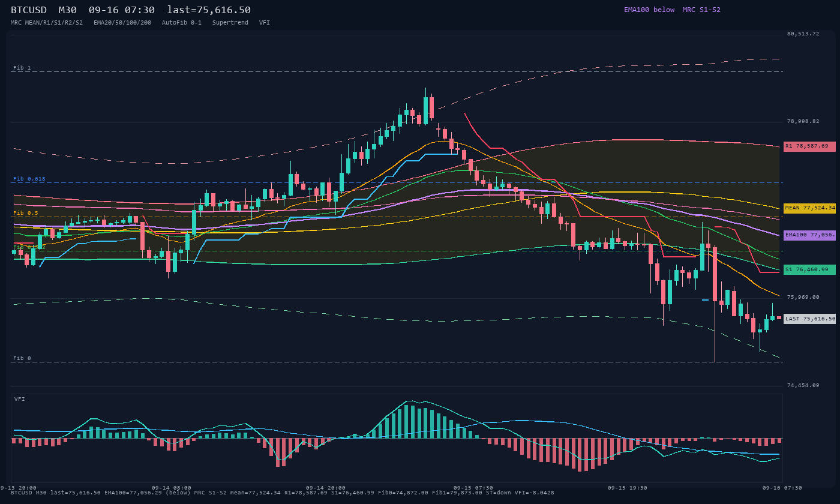The image size is (840, 504).
Task: Click the "LAST 75,616.50" price tag
Action: click(x=809, y=319)
